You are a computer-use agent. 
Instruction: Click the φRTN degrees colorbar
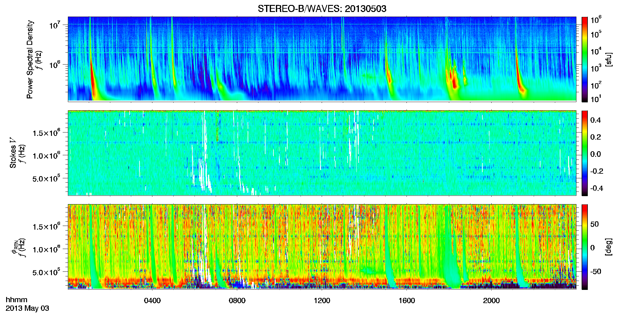(585, 247)
